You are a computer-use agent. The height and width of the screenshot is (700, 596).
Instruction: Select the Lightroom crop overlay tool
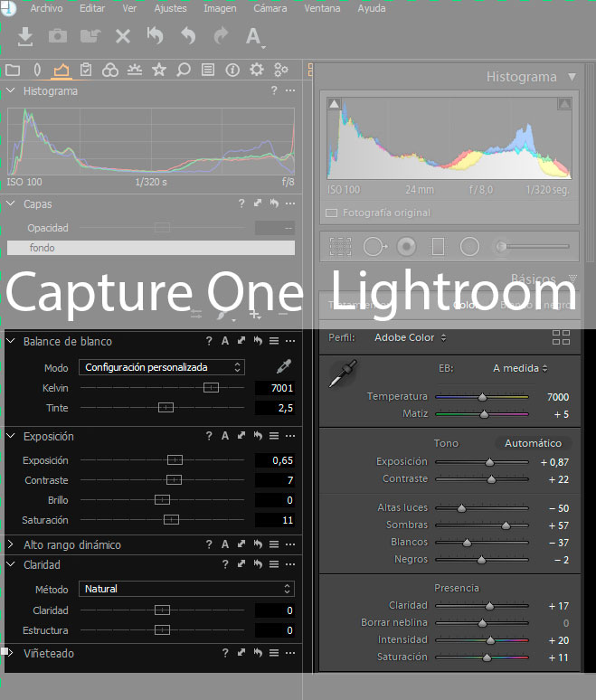tap(340, 246)
